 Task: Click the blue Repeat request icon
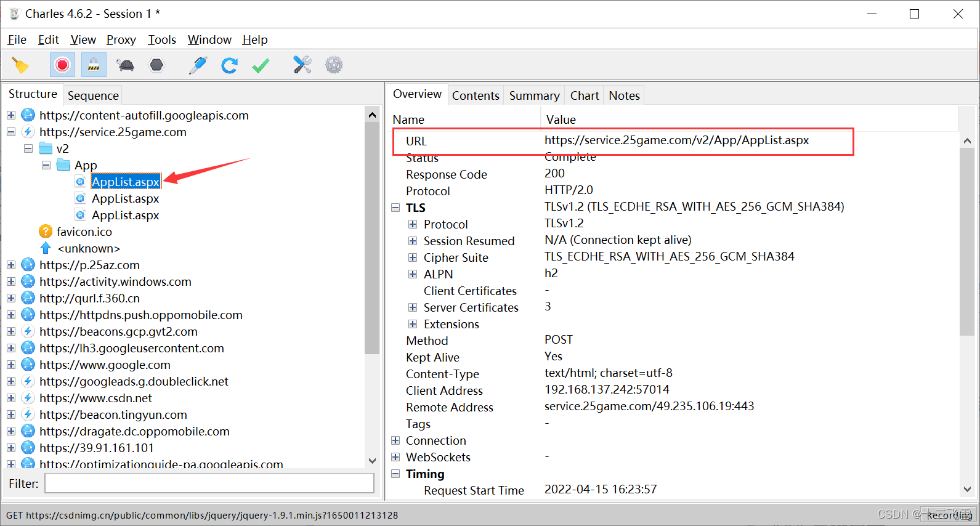click(x=230, y=65)
